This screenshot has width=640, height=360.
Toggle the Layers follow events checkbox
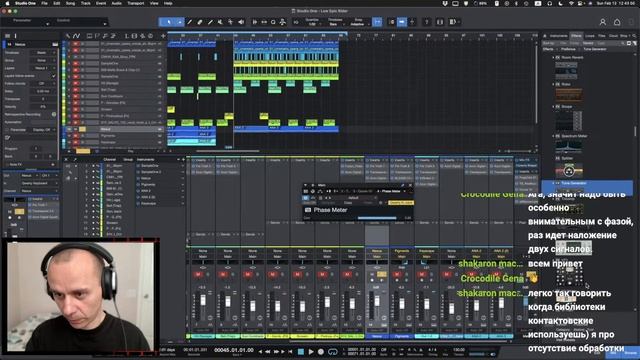[53, 76]
